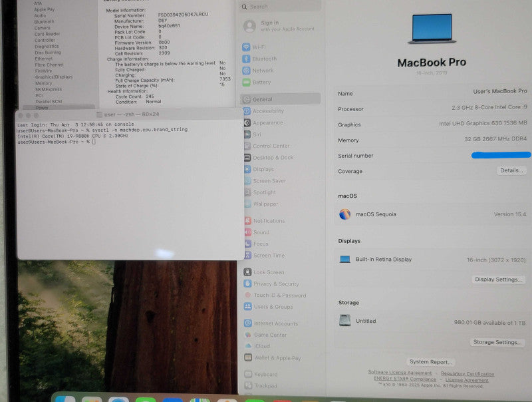Select Power in System Information sidebar

pyautogui.click(x=42, y=108)
